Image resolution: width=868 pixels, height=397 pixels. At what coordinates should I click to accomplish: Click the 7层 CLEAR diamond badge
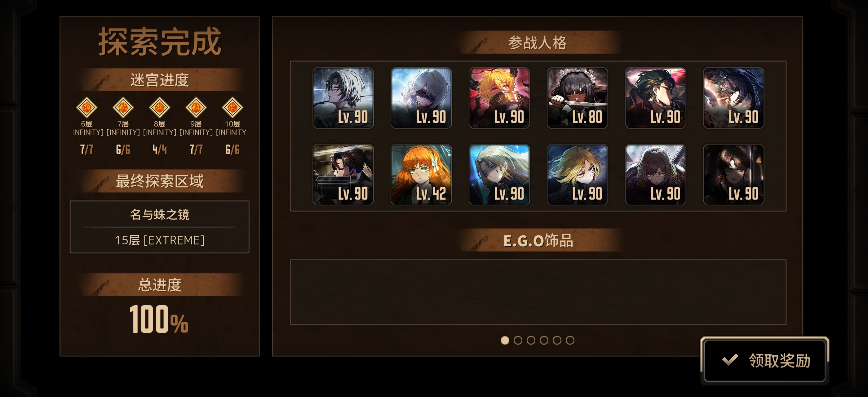click(123, 108)
